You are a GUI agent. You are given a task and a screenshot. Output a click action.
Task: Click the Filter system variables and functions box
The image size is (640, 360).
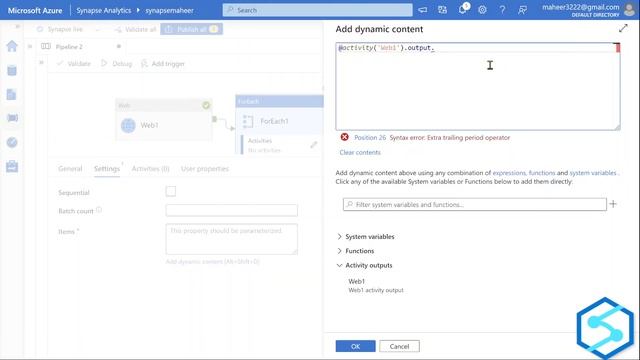click(x=475, y=204)
